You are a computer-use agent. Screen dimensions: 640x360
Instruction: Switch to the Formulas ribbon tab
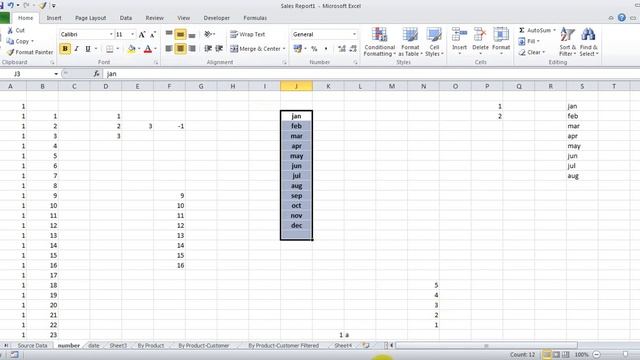255,18
